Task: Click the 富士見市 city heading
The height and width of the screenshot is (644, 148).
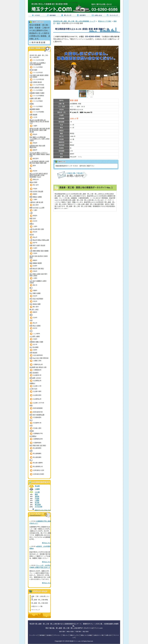Action: click(x=36, y=205)
